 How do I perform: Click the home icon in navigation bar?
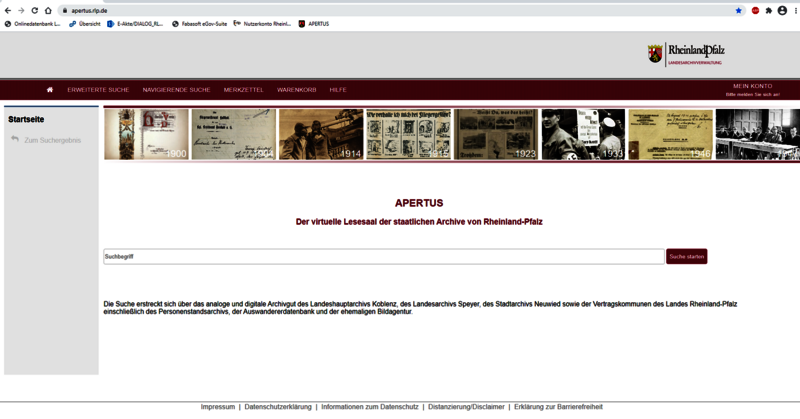point(49,90)
